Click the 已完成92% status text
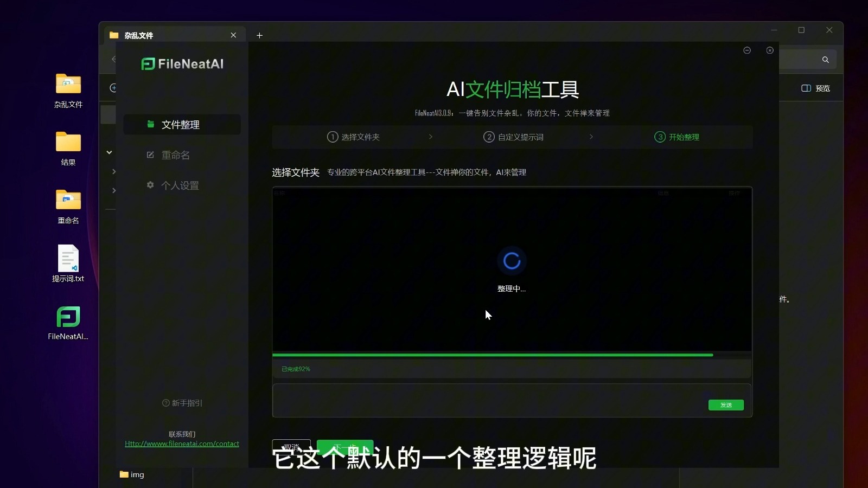868x488 pixels. point(296,369)
